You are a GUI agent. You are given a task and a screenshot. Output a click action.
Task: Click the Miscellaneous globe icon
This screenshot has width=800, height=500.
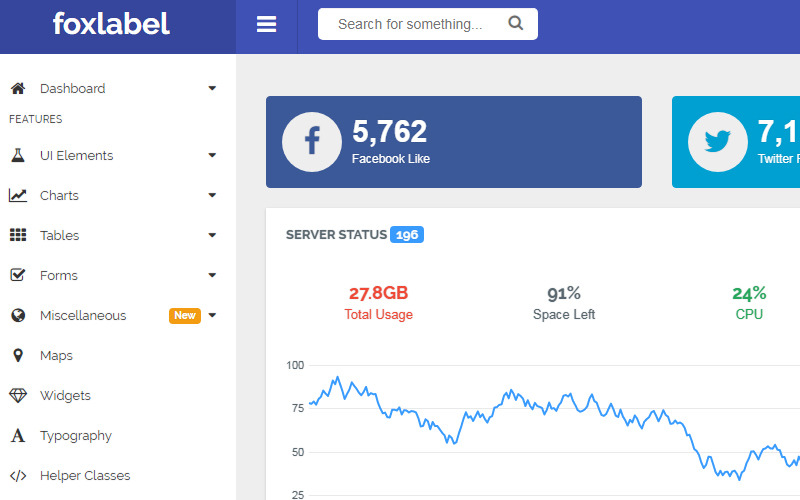coord(18,315)
